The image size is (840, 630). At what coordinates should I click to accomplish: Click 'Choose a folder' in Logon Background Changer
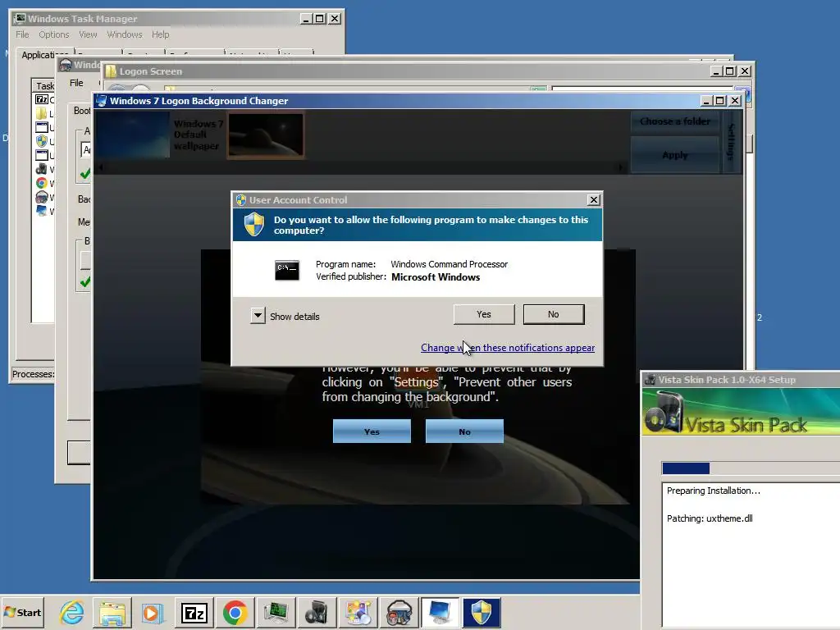pos(675,121)
